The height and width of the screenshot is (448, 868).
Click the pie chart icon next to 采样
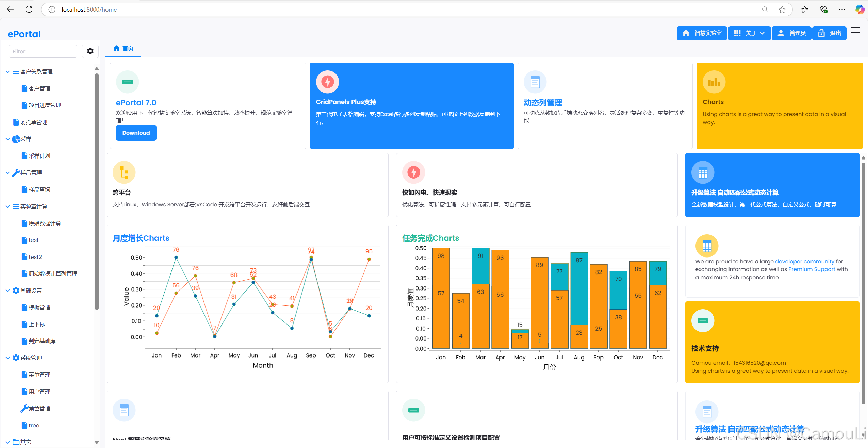click(x=16, y=139)
